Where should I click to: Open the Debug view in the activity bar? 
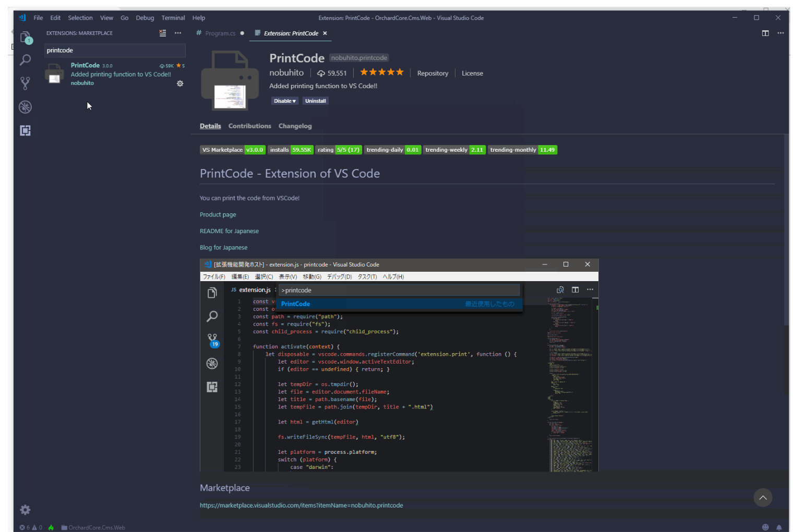[25, 107]
